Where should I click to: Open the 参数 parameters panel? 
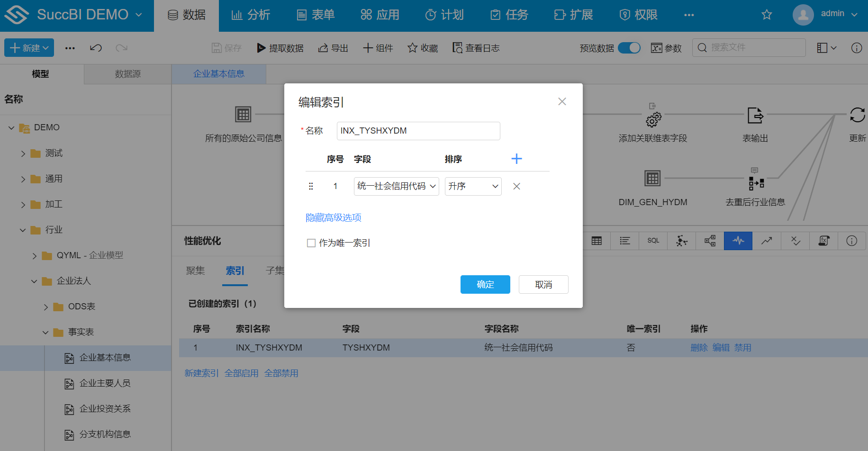tap(666, 47)
